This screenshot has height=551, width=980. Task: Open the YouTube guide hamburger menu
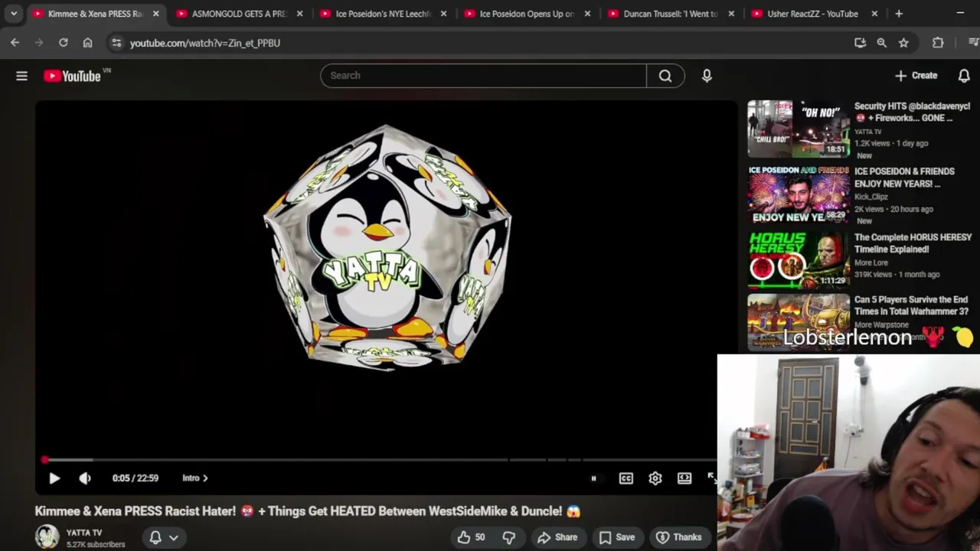pos(21,76)
